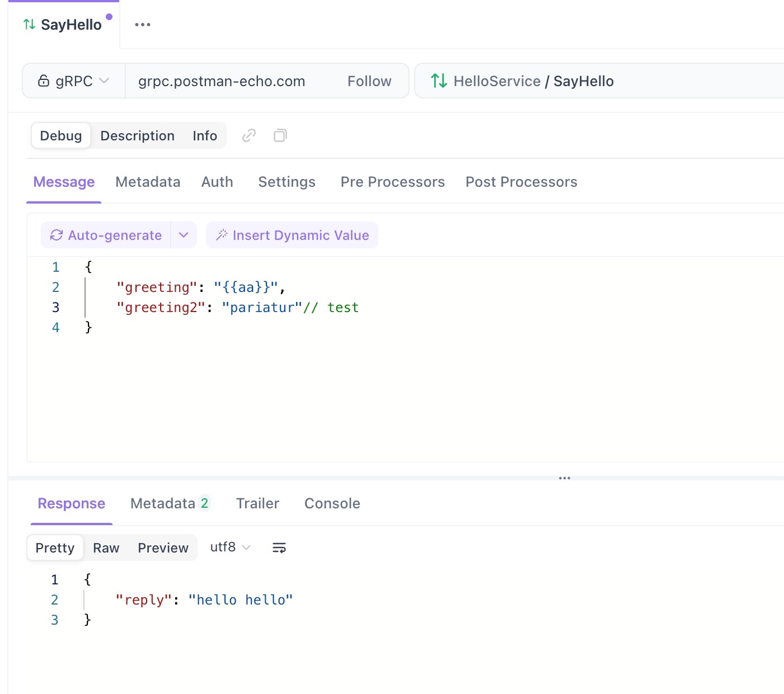Click the copy link icon
784x694 pixels.
tap(249, 135)
